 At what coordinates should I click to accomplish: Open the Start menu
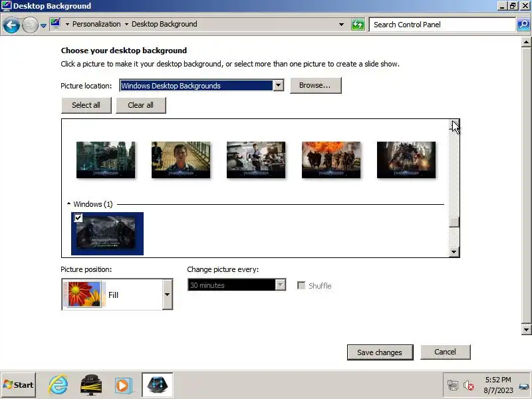[x=19, y=385]
